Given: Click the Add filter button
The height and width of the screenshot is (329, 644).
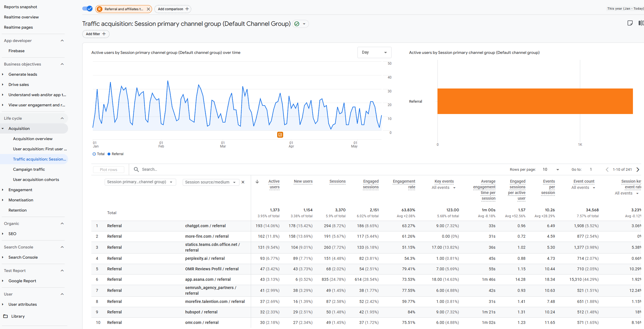Looking at the screenshot, I should click(96, 34).
